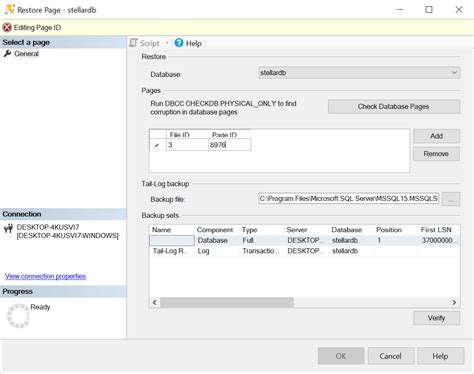
Task: Select the Tail-Log R... backup set row
Action: point(305,251)
